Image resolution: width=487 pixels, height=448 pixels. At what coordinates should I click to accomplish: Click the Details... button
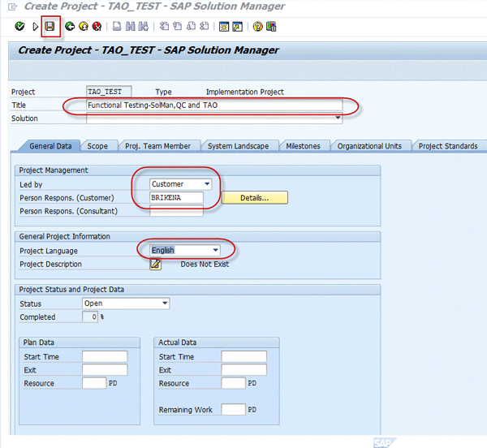tap(255, 198)
